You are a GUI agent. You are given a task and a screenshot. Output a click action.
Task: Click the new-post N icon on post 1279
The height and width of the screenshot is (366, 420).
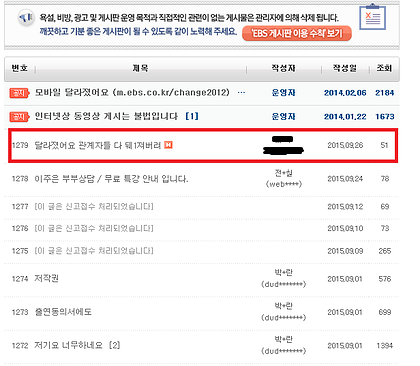click(168, 145)
